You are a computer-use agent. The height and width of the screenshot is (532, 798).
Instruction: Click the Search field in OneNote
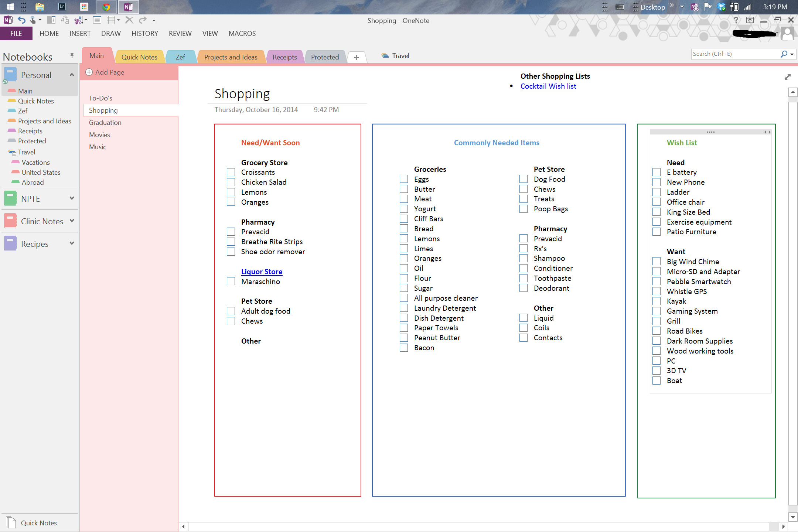point(736,54)
